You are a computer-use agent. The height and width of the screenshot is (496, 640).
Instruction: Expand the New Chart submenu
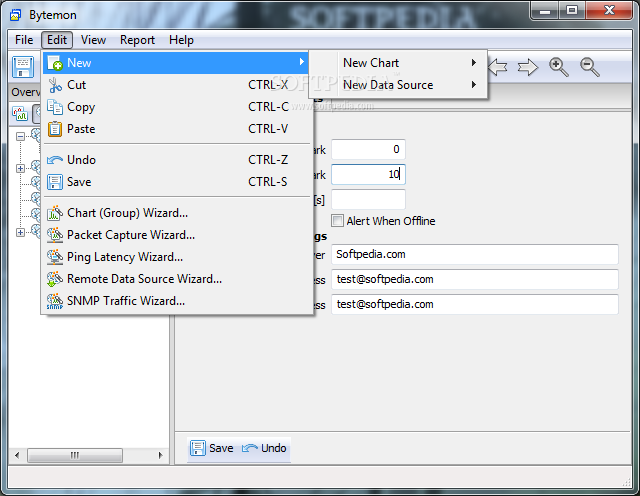pyautogui.click(x=398, y=63)
